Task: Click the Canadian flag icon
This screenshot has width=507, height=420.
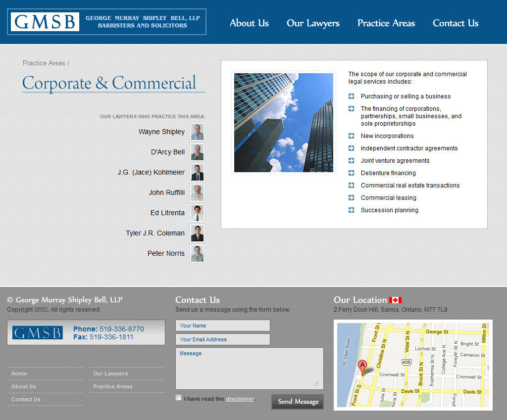Action: pyautogui.click(x=395, y=300)
